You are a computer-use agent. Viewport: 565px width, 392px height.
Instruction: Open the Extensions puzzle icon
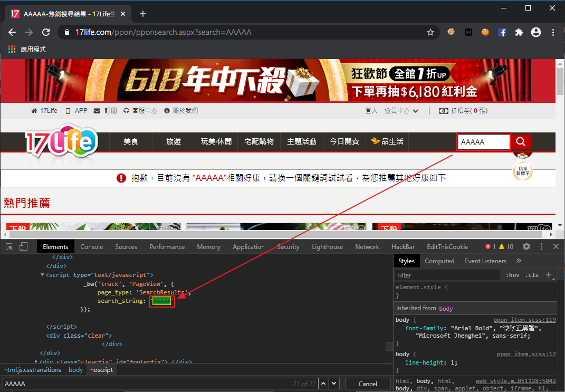pos(519,32)
